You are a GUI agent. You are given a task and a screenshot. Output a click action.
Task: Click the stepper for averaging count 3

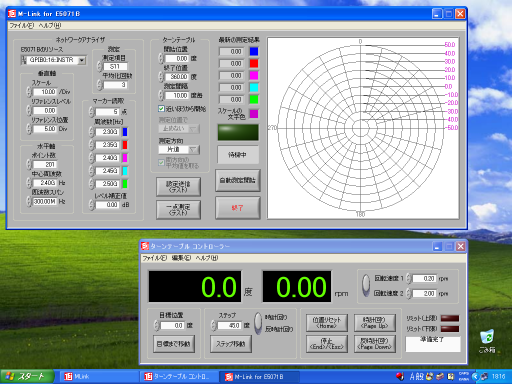click(99, 85)
